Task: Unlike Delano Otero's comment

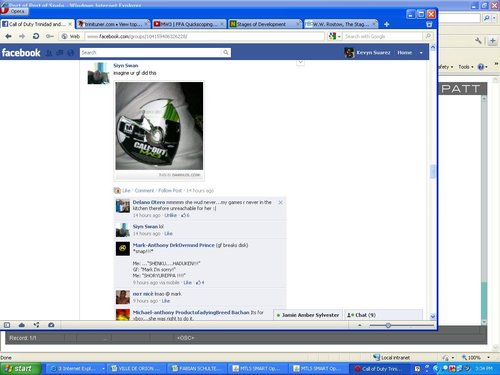Action: [x=170, y=215]
